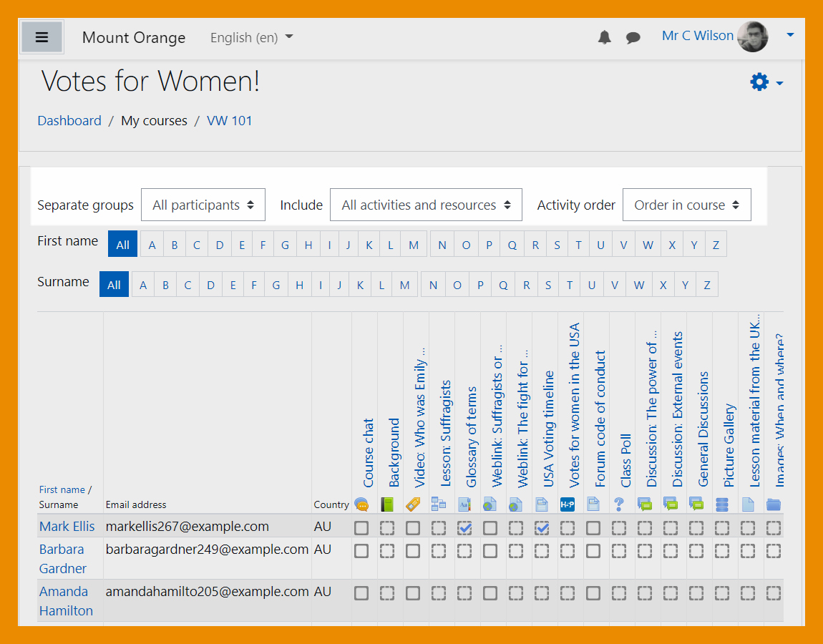Click the Class Poll question mark icon
This screenshot has width=823, height=644.
619,504
